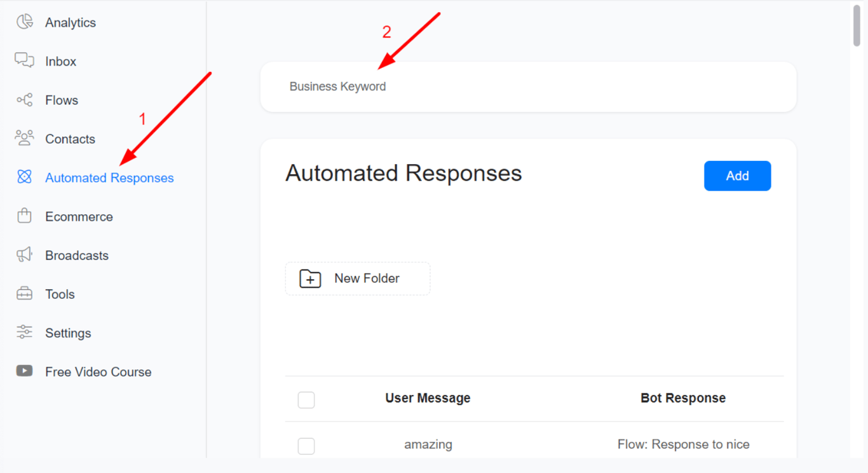Click the new folder plus icon
This screenshot has width=868, height=473.
click(310, 278)
